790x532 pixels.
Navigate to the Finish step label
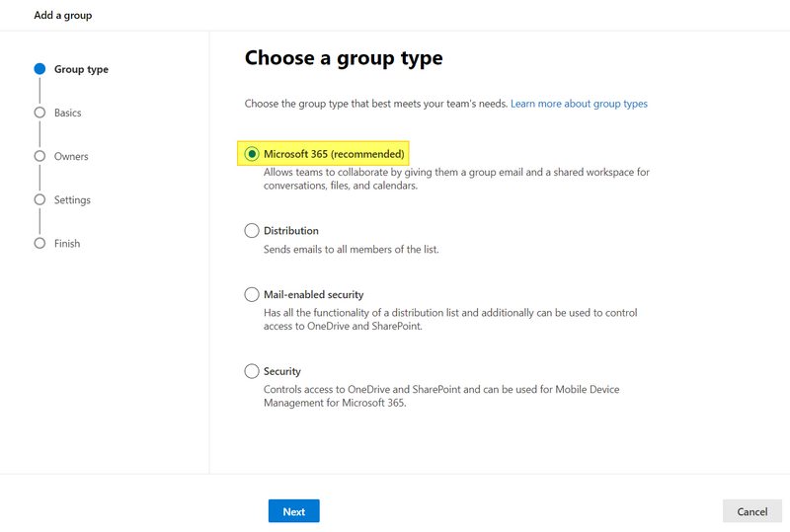[67, 243]
